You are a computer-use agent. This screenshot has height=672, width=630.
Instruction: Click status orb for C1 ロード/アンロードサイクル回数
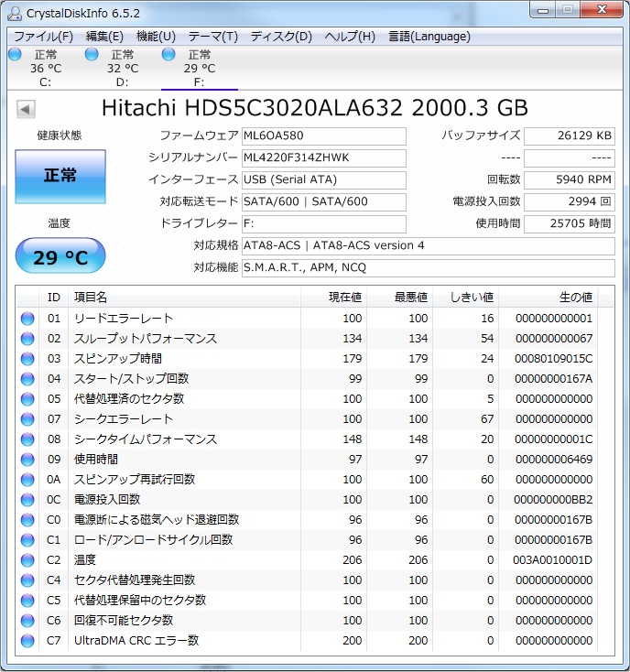point(27,540)
